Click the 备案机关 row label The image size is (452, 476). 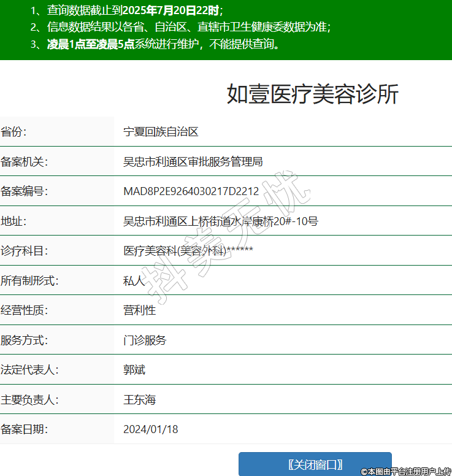click(x=24, y=162)
